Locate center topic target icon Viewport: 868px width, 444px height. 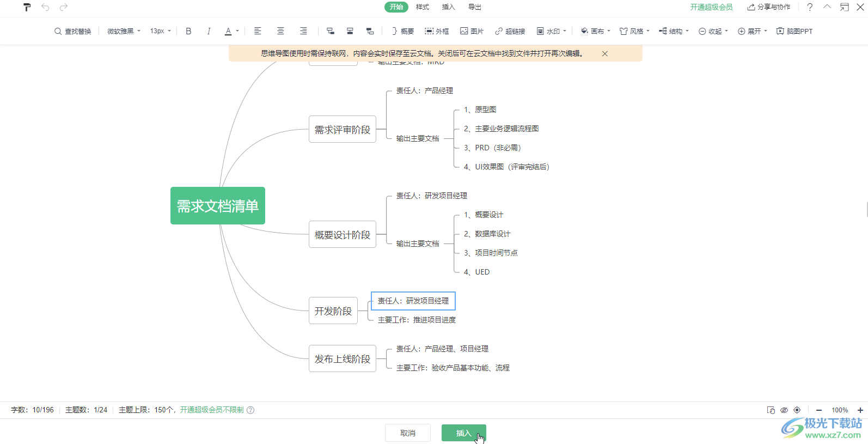pos(797,410)
